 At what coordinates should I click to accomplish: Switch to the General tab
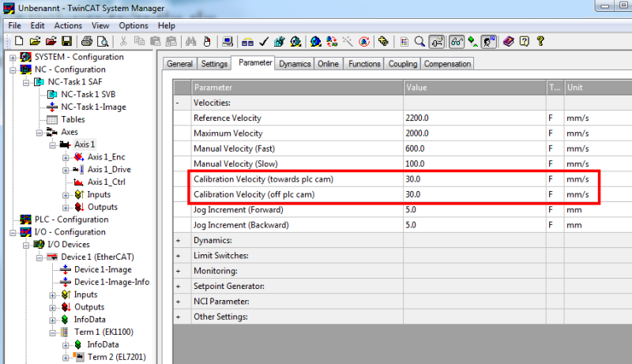(x=180, y=64)
